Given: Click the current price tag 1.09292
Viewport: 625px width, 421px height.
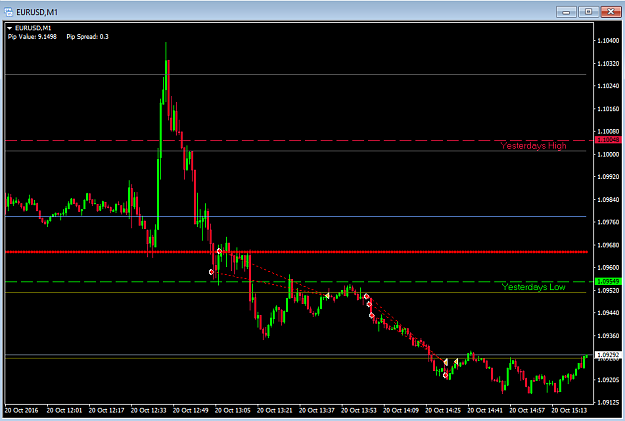Looking at the screenshot, I should [x=608, y=354].
